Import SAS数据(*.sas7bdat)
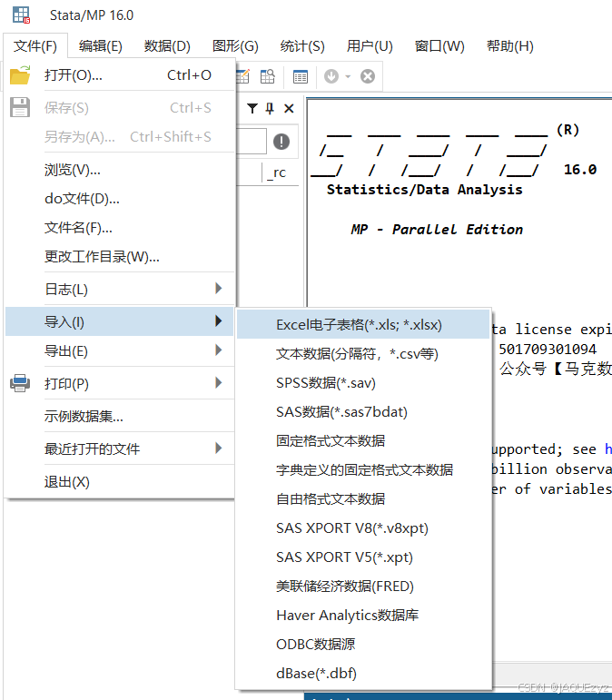The height and width of the screenshot is (700, 612). coord(363,411)
